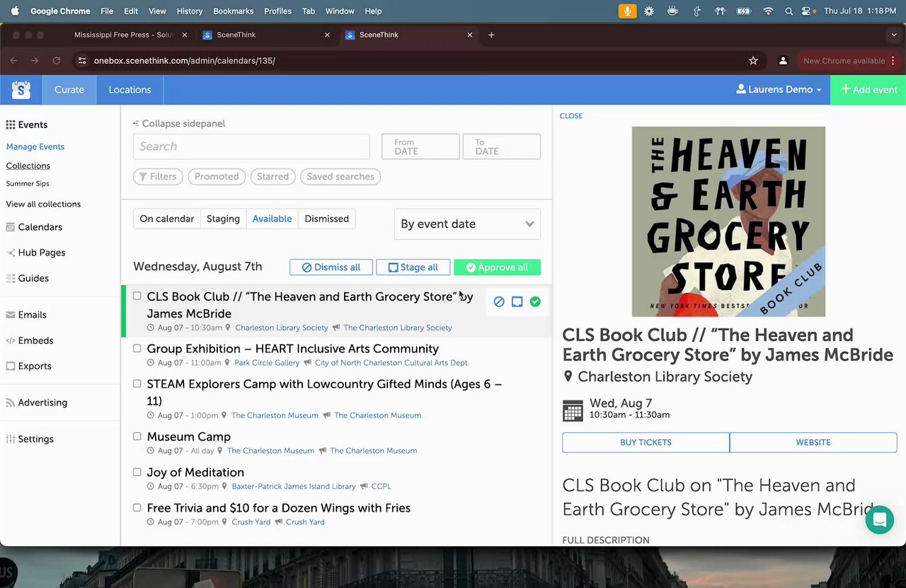Open the SceneThink home logo icon
The image size is (906, 588).
tap(21, 90)
